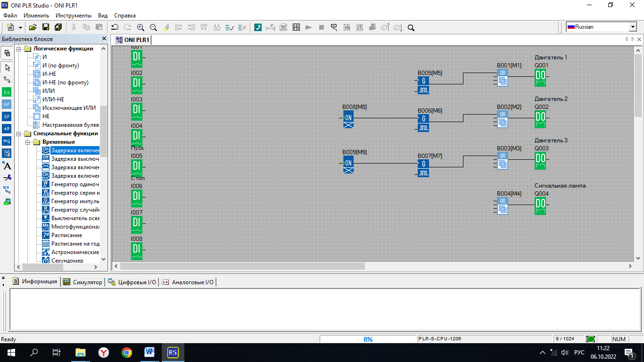
Task: Close the Библиотека блоков panel
Action: click(x=104, y=39)
